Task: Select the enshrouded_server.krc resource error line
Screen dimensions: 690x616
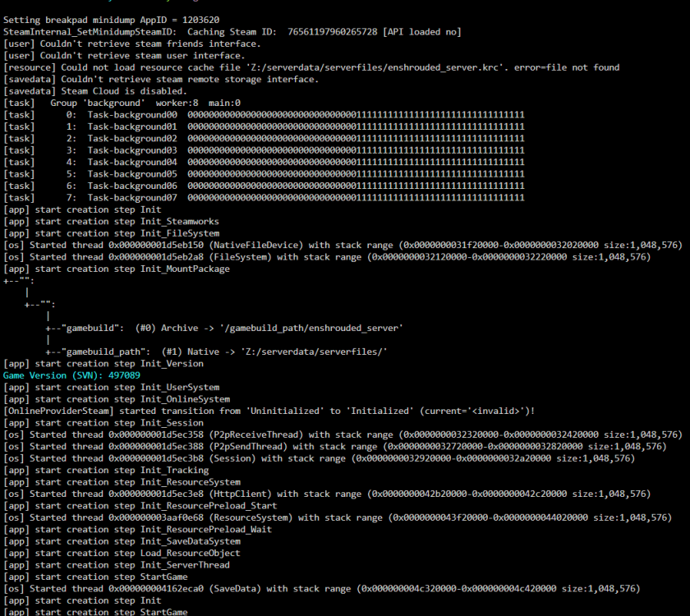Action: point(311,67)
